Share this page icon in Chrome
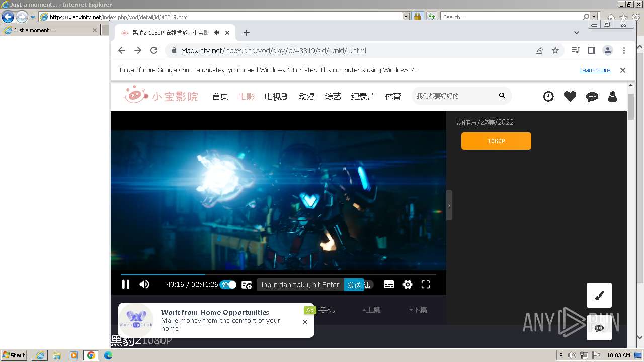This screenshot has width=644, height=362. click(539, 50)
